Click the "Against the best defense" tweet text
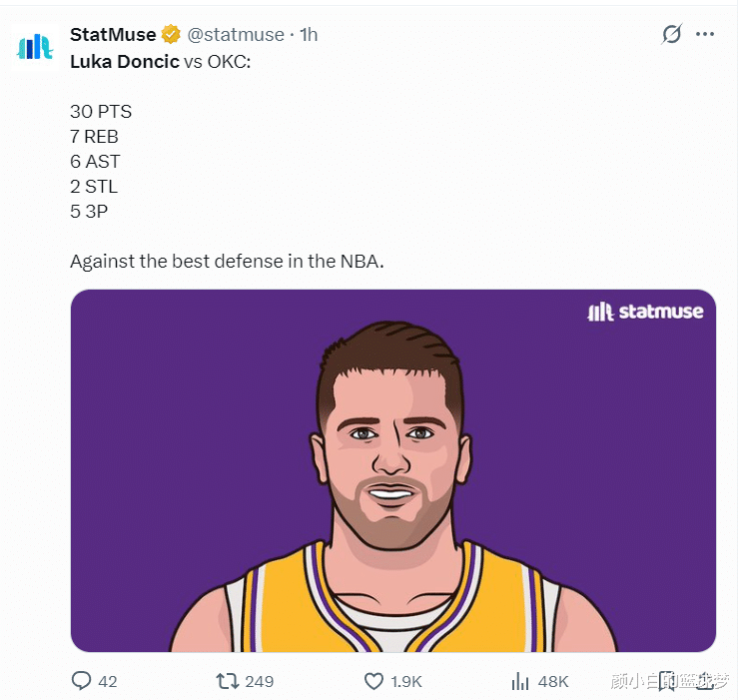The width and height of the screenshot is (738, 700). point(227,262)
